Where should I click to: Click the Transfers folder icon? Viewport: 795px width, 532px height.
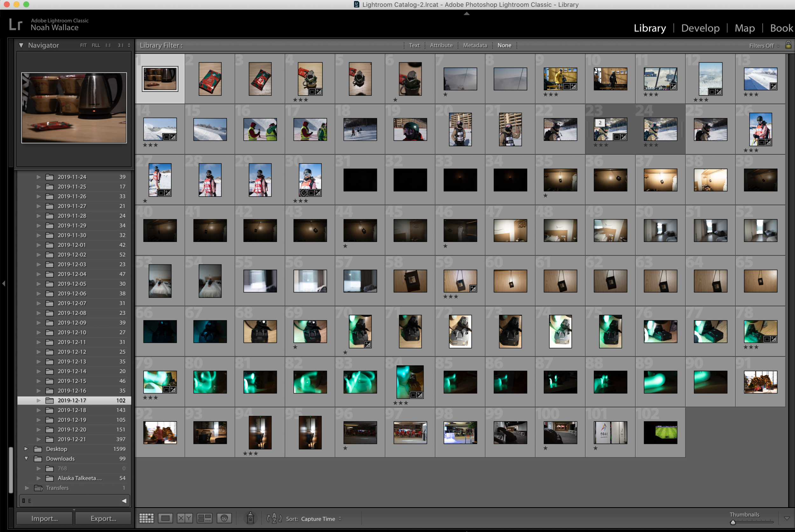click(x=38, y=488)
